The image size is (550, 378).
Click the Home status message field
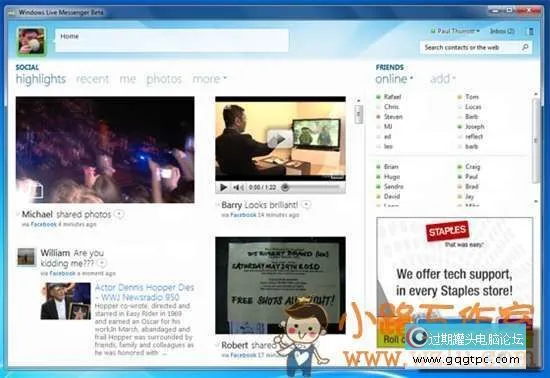pyautogui.click(x=172, y=41)
